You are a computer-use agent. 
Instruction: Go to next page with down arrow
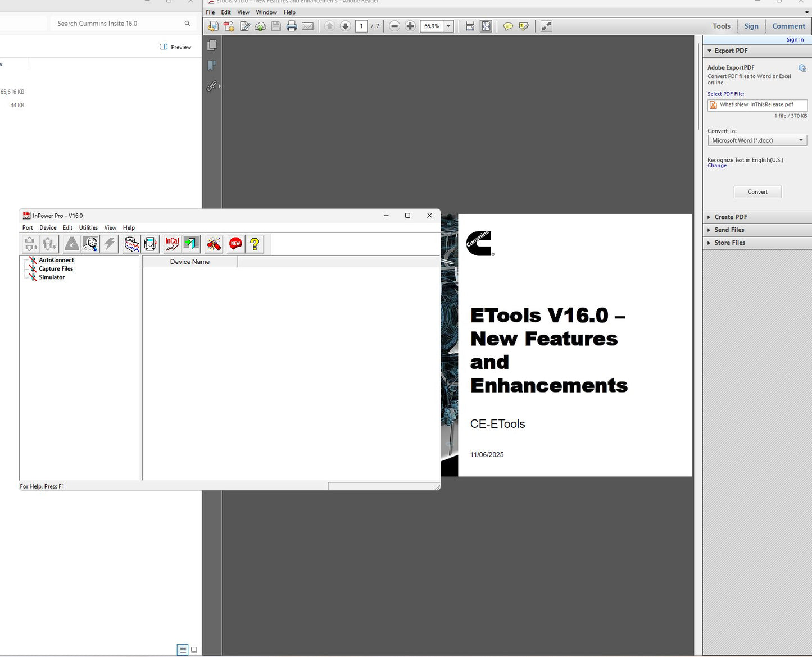[345, 26]
